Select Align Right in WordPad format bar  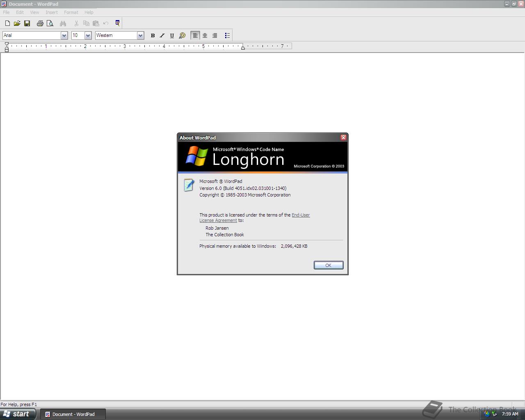tap(215, 36)
